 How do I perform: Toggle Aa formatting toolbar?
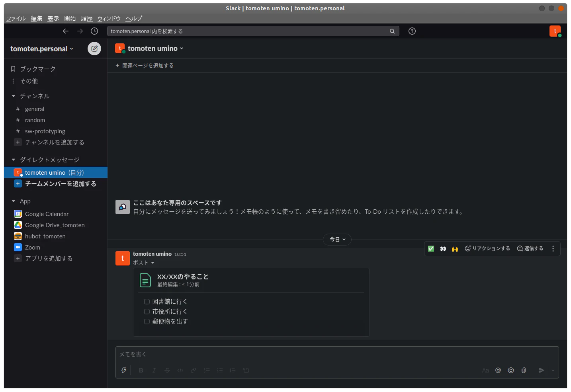pos(485,370)
